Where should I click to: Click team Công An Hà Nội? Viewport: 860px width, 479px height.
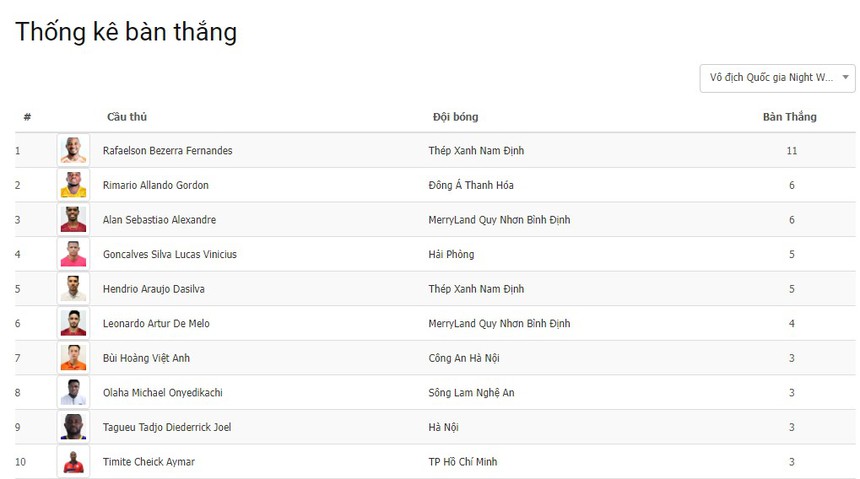(x=463, y=358)
